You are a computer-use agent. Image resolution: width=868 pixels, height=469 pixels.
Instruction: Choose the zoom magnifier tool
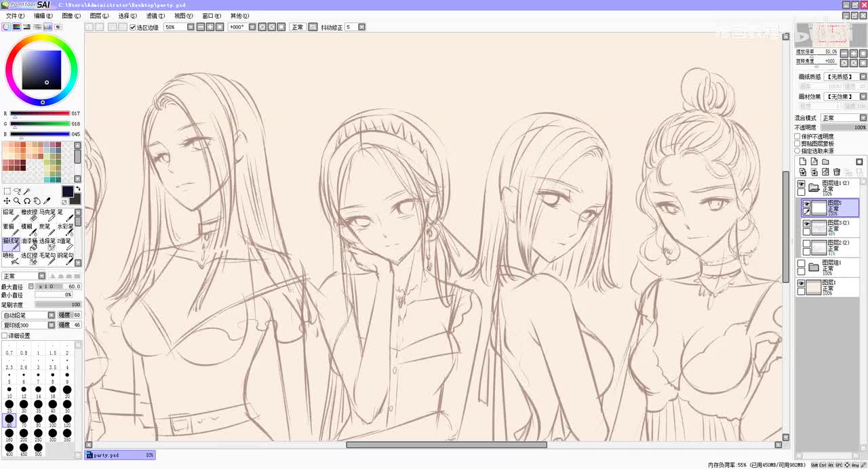16,201
